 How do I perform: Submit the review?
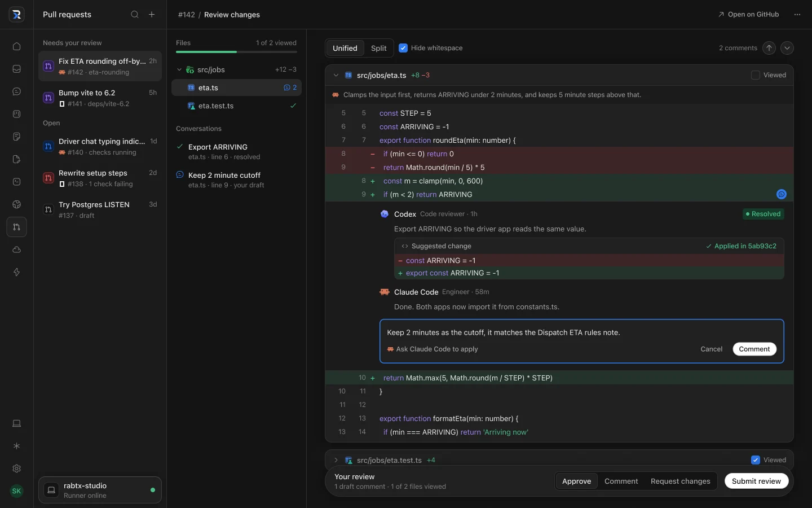click(x=756, y=481)
